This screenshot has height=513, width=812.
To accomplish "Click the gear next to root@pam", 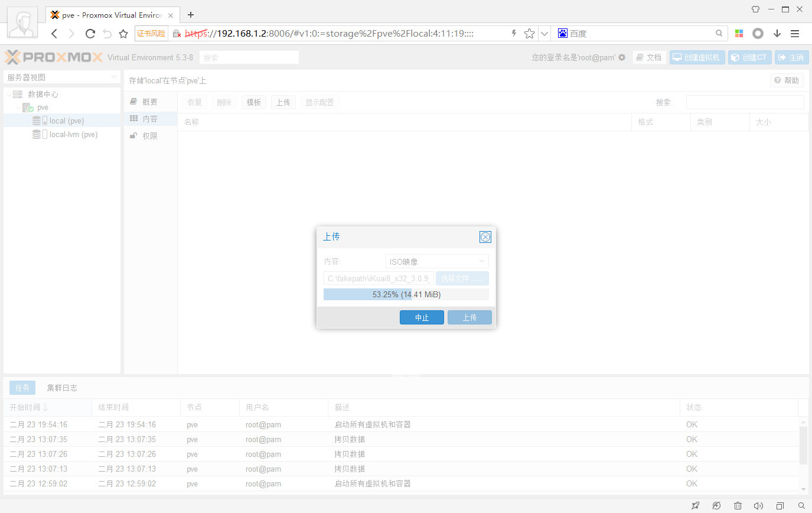I will (x=622, y=57).
